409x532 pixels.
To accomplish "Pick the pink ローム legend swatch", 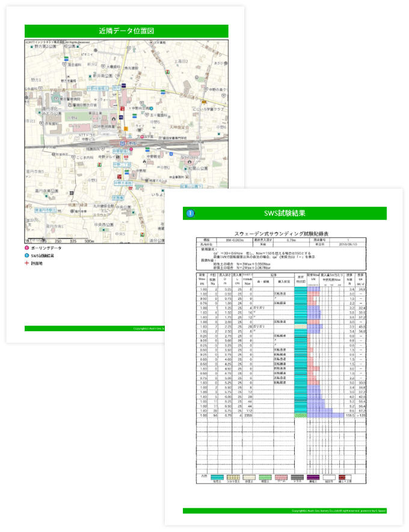I will [x=280, y=477].
